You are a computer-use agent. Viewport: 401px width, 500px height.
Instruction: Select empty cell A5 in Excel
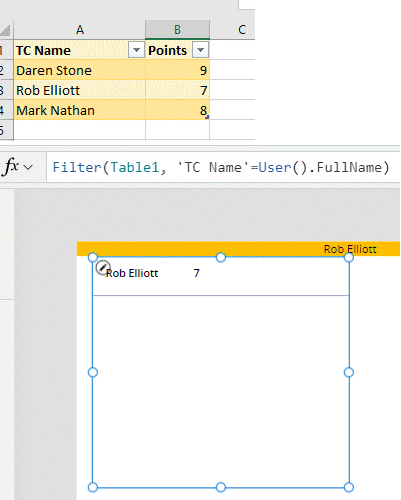coord(79,130)
